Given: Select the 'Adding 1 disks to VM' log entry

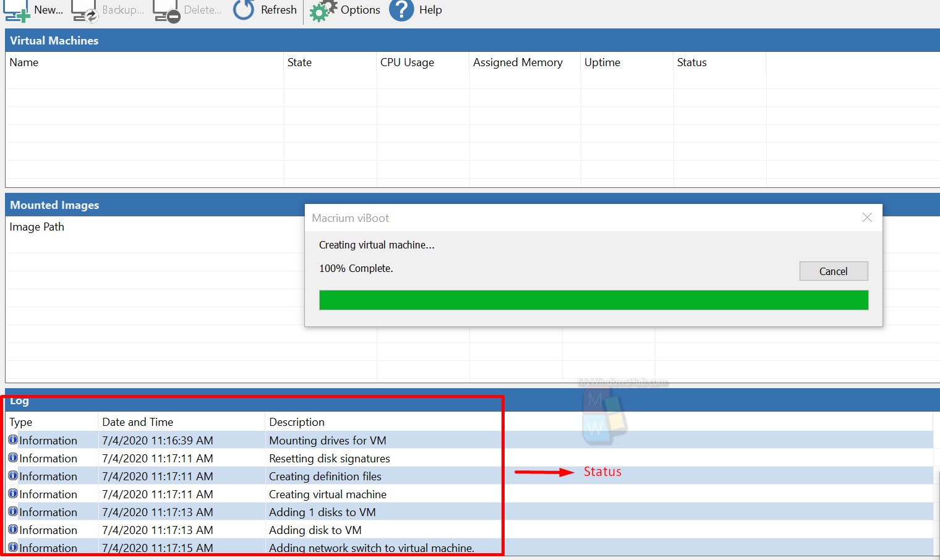Looking at the screenshot, I should pyautogui.click(x=470, y=512).
